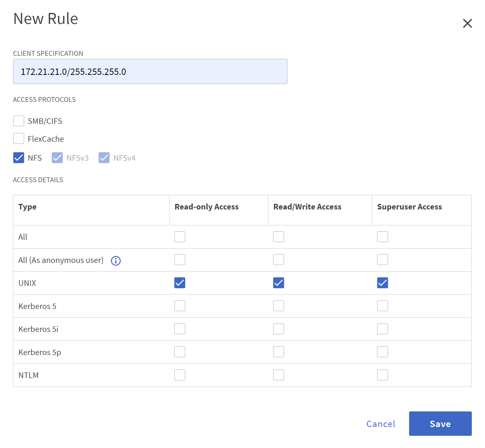Click Save to confirm new rule
Image resolution: width=485 pixels, height=448 pixels.
tap(440, 424)
